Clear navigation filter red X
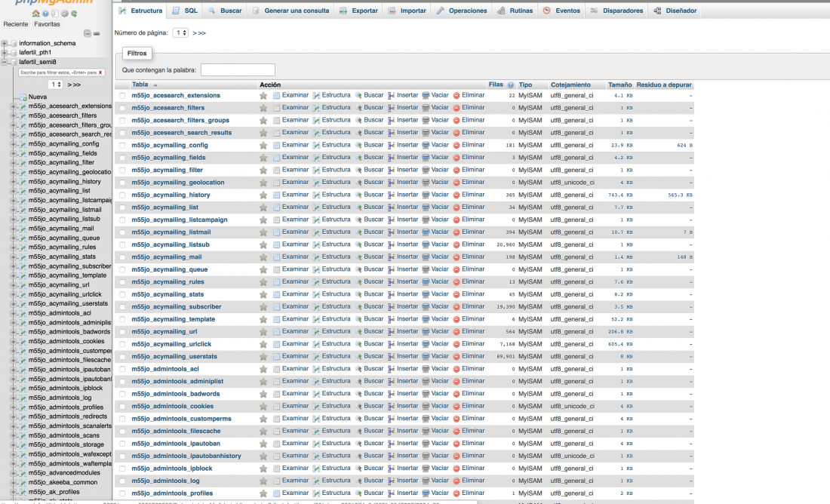The width and height of the screenshot is (830, 504). (100, 72)
